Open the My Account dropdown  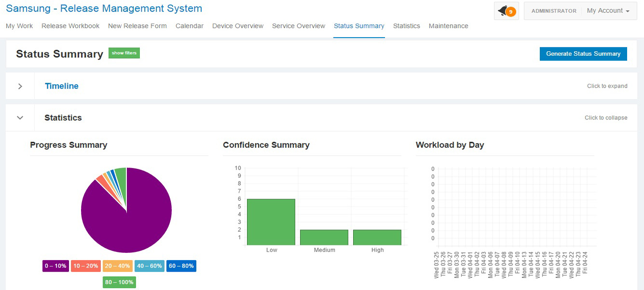pyautogui.click(x=608, y=11)
